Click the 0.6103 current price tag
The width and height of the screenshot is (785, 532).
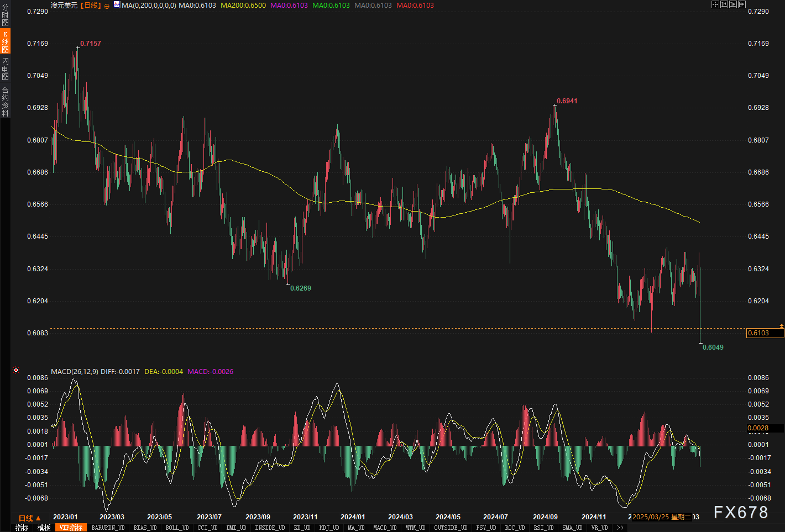(765, 333)
